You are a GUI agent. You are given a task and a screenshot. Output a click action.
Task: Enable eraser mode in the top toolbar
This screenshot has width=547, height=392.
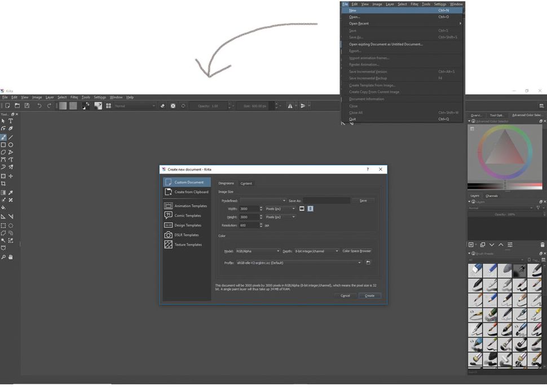coord(162,105)
